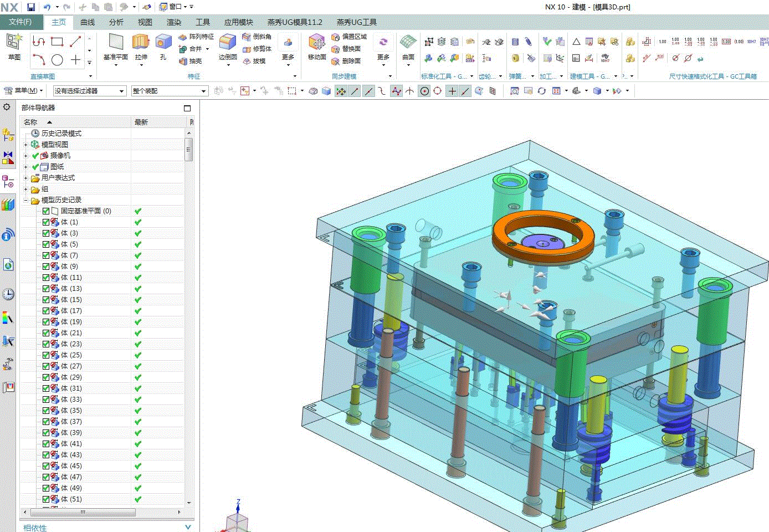The width and height of the screenshot is (769, 532).
Task: Select the Point (plus) sketch tool
Action: coord(76,60)
